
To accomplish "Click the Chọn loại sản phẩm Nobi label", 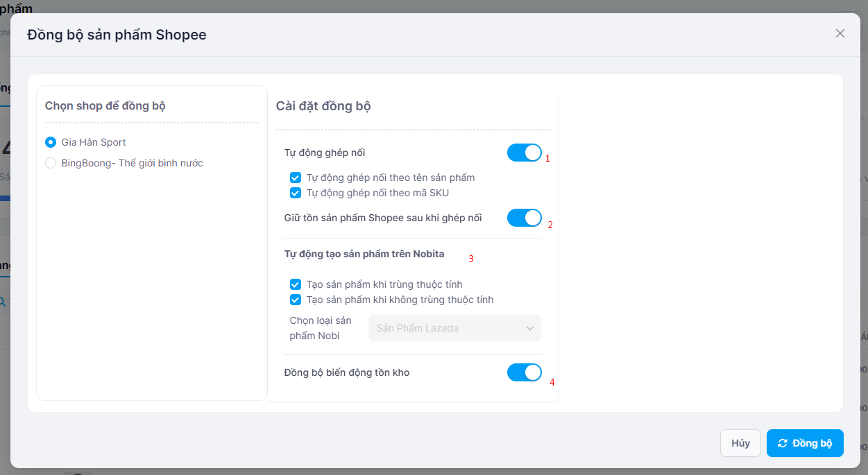I will pos(321,328).
